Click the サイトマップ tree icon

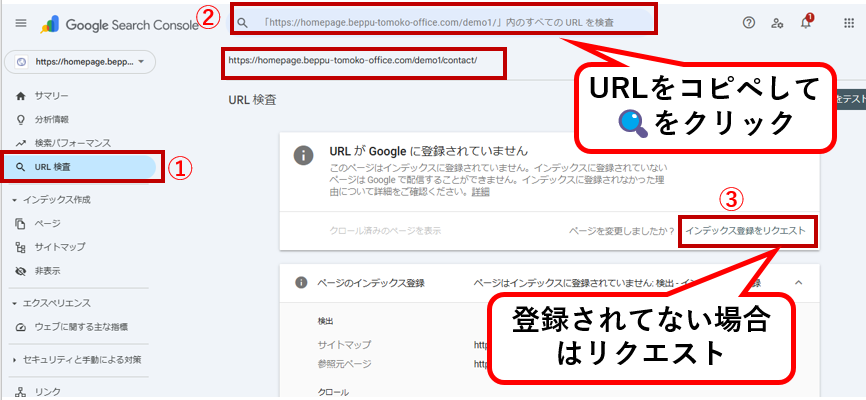21,247
